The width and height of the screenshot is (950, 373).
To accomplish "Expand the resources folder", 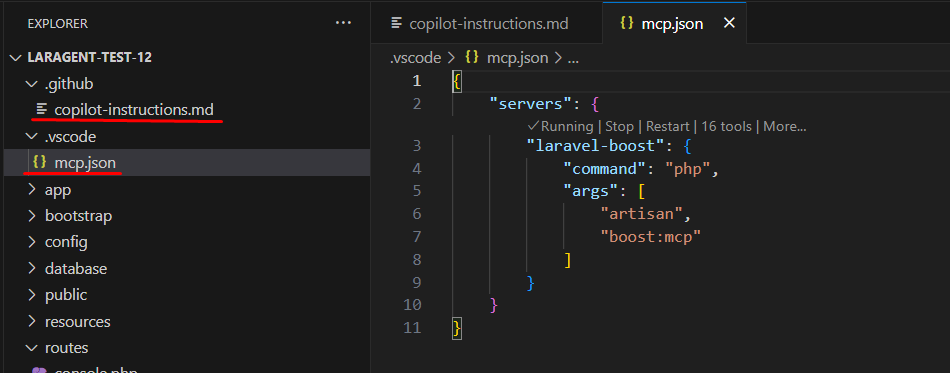I will tap(32, 322).
